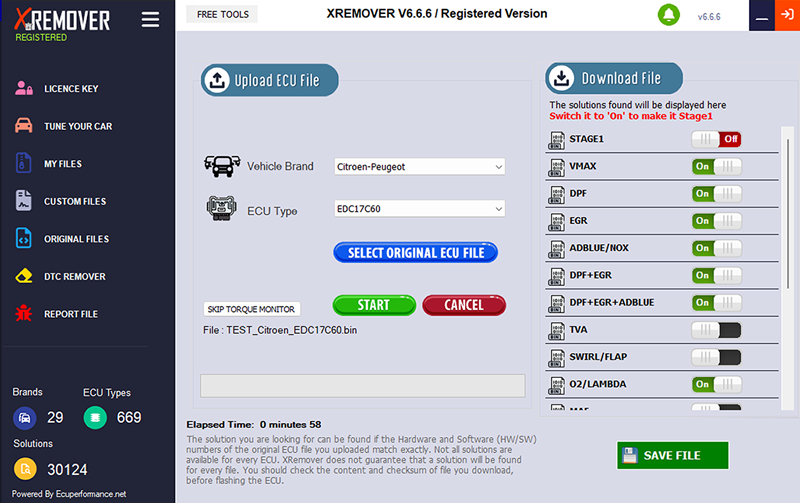Click the Vehicle Brand cars icon

(222, 166)
